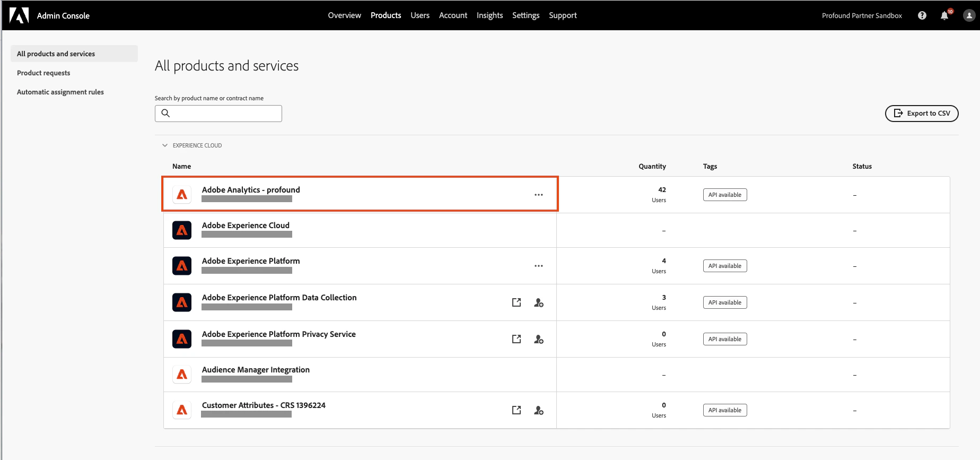The height and width of the screenshot is (460, 980).
Task: Click the All products and services page heading
Action: coord(226,66)
